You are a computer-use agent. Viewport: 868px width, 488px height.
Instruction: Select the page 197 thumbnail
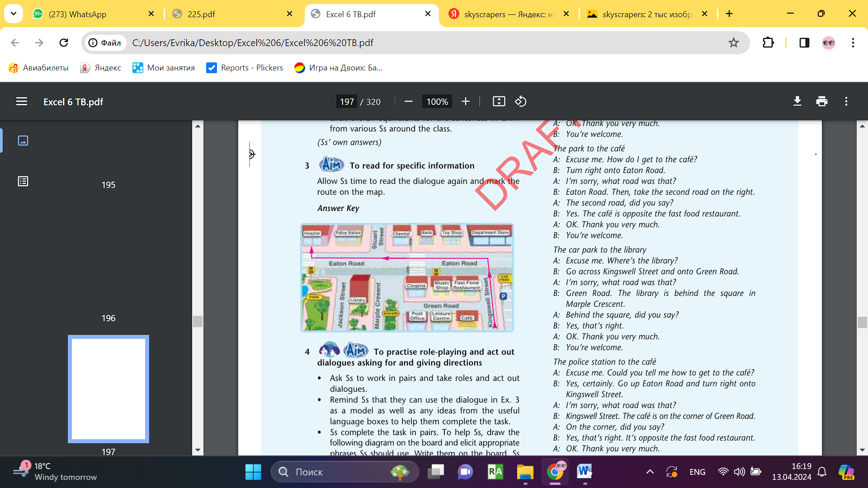click(x=108, y=389)
